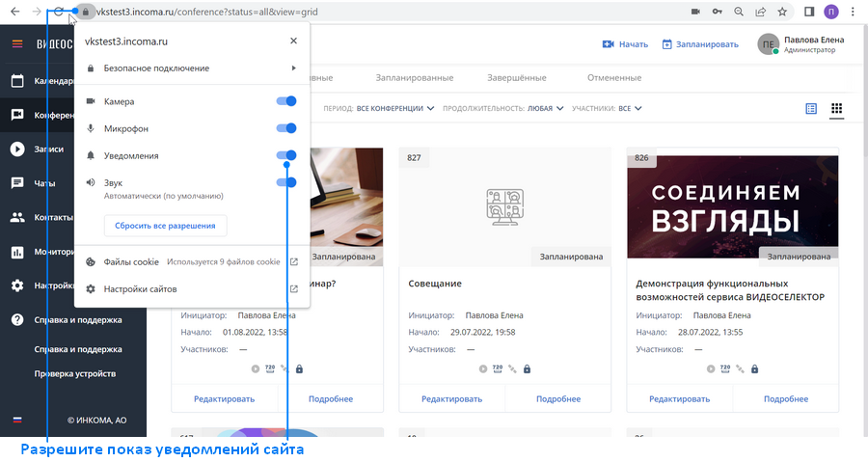Click the help question-mark icon in the sidebar
Viewport: 868px width, 462px height.
pyautogui.click(x=17, y=320)
